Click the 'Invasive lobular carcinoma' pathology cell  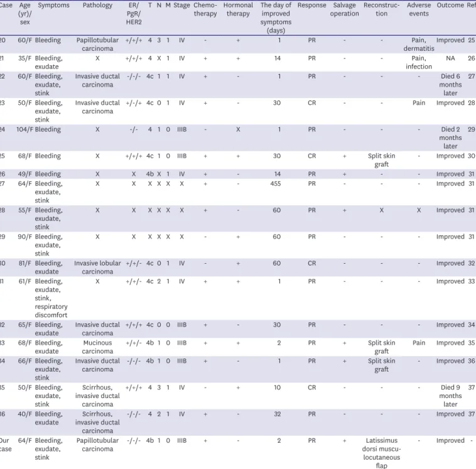pyautogui.click(x=97, y=267)
